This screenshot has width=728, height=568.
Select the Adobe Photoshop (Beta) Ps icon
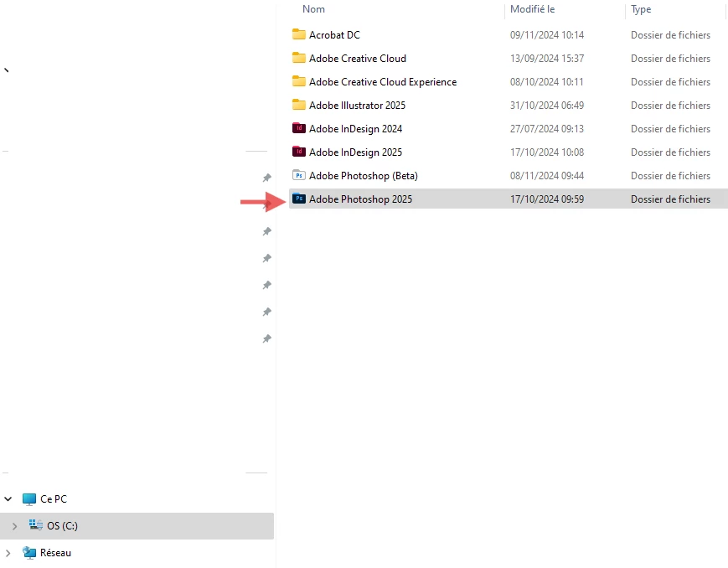[298, 175]
